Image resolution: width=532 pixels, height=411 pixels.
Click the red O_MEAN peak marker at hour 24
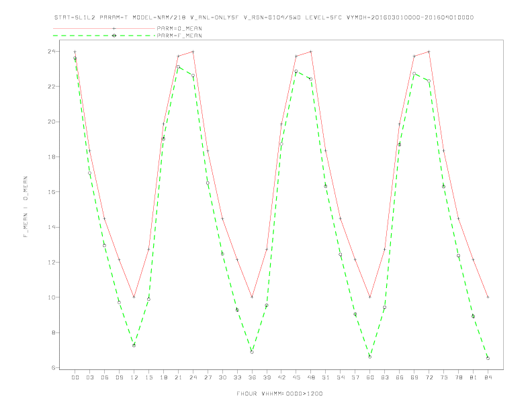193,52
